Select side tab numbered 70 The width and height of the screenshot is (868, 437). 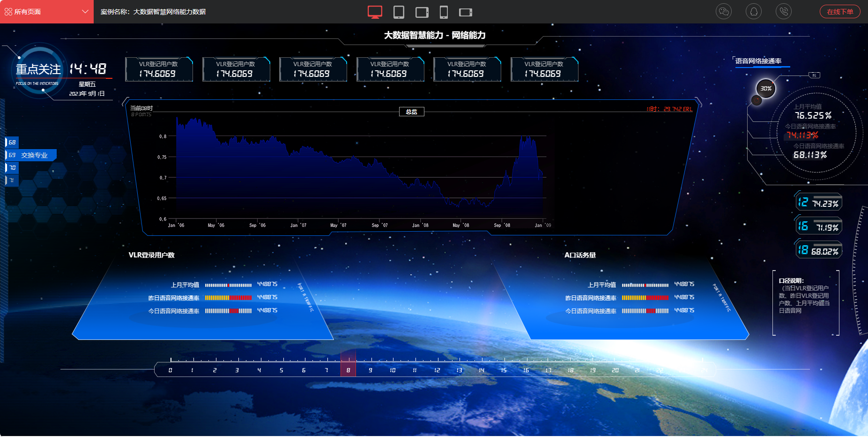pos(12,167)
